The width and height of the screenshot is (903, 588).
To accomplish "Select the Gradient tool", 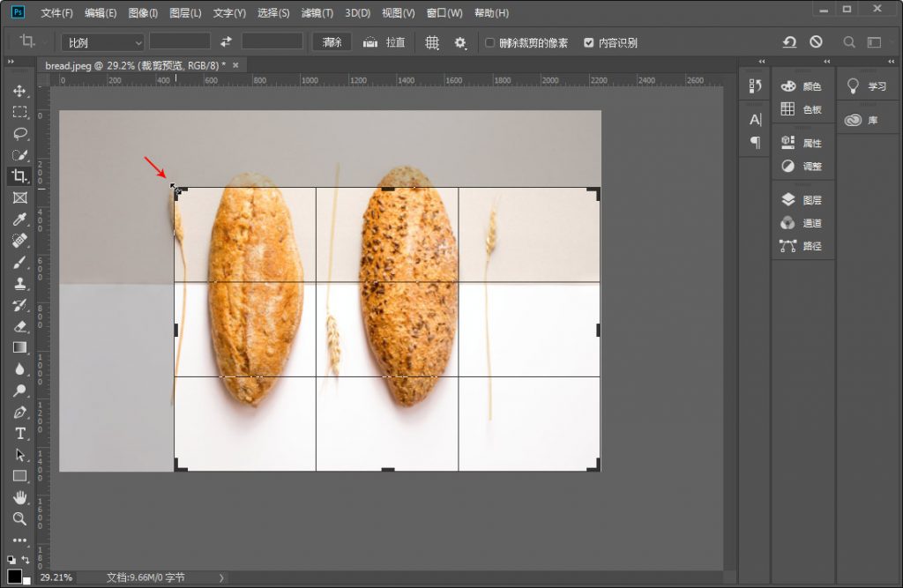I will pyautogui.click(x=19, y=347).
